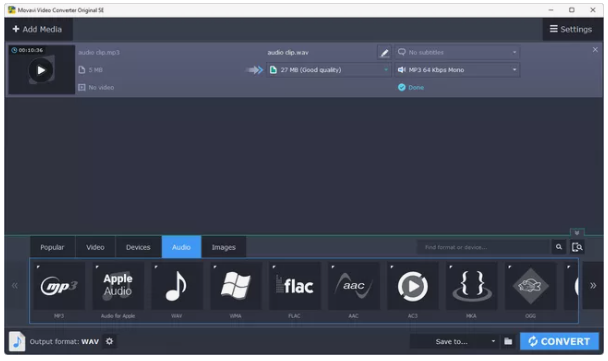This screenshot has width=608, height=361.
Task: Pick the AC3 format icon
Action: pos(413,286)
